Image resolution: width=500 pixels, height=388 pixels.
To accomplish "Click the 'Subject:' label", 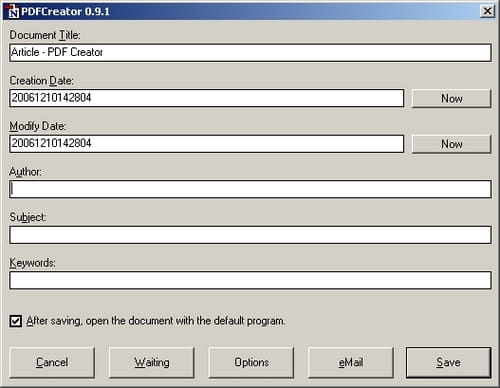I will coord(28,217).
